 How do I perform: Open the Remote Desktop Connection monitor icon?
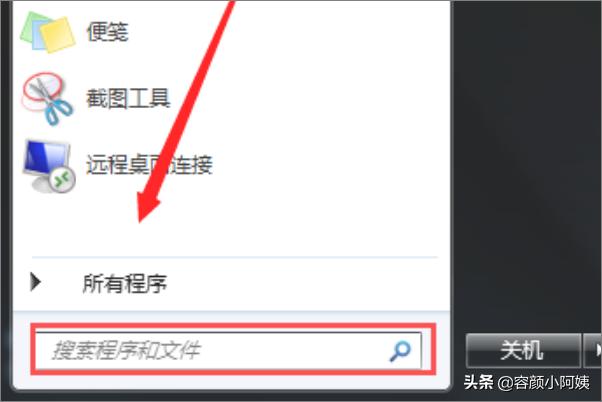tap(49, 166)
